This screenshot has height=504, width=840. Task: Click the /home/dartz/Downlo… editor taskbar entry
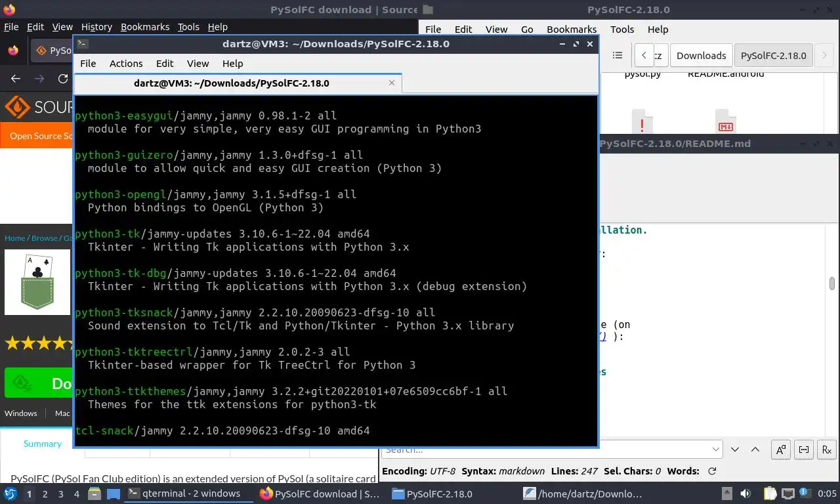(584, 493)
